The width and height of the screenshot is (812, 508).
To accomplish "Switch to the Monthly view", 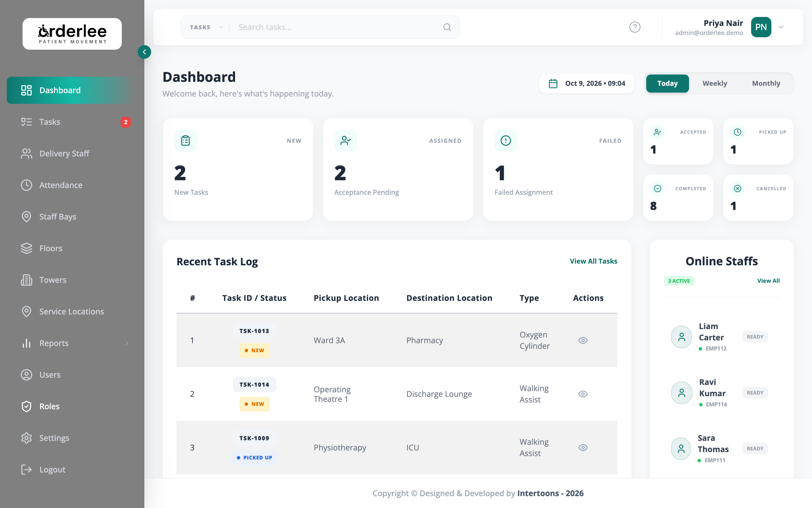I will [x=766, y=83].
